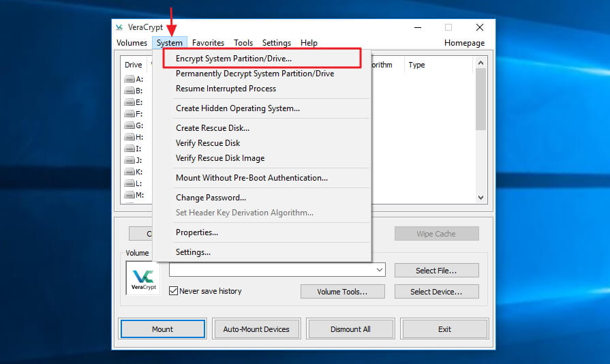This screenshot has width=610, height=364.
Task: Select drive K: icon in list
Action: click(129, 172)
